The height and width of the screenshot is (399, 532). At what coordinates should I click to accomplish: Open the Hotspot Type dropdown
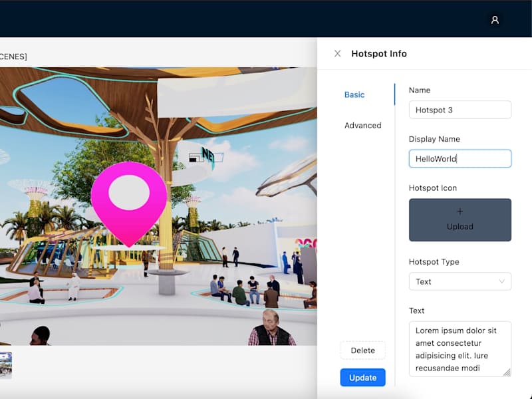(x=460, y=281)
